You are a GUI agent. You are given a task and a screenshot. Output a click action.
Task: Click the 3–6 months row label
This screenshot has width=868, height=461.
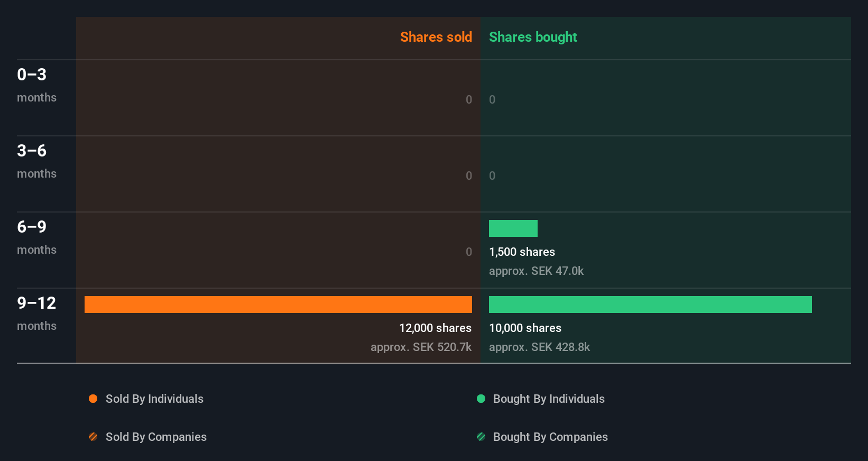click(36, 161)
